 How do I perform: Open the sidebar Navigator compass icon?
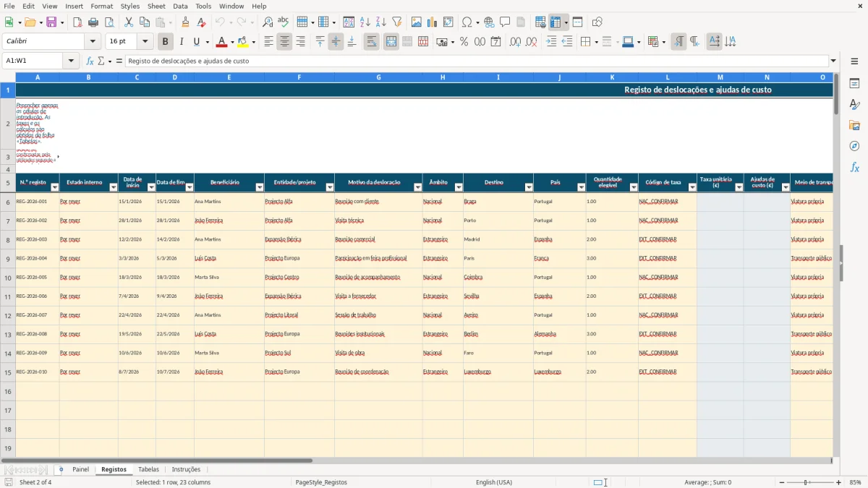click(854, 146)
